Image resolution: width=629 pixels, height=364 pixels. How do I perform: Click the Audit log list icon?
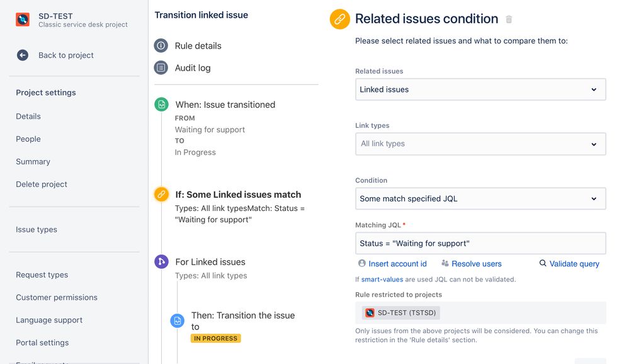pos(161,68)
